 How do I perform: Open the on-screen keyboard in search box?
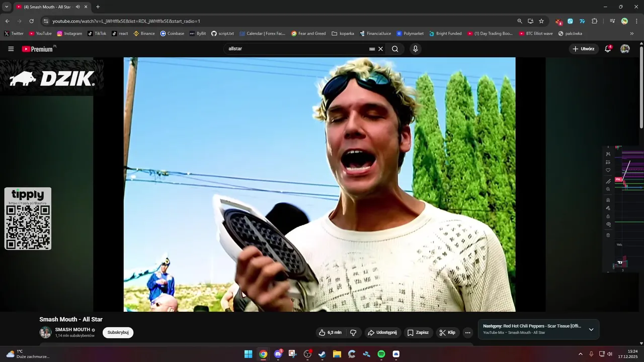point(372,49)
